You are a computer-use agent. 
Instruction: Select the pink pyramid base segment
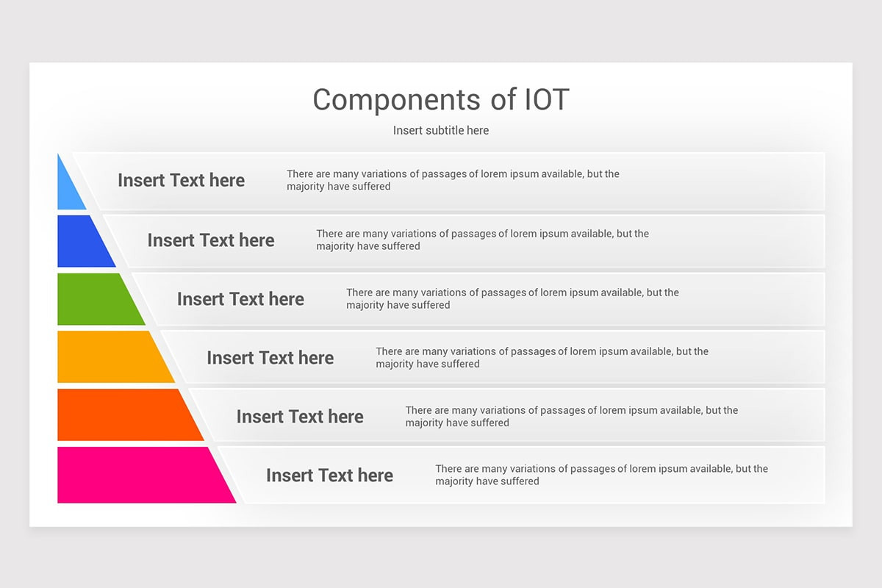pos(140,475)
